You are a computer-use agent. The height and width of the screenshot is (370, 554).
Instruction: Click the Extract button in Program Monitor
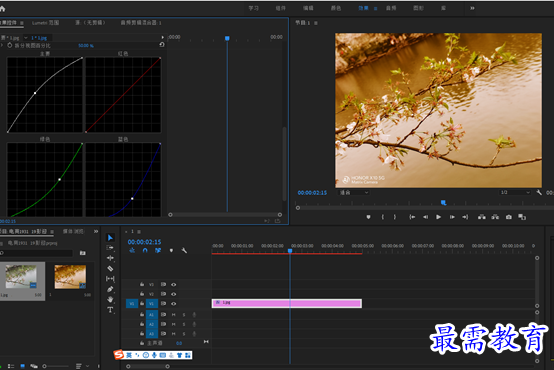click(x=495, y=217)
